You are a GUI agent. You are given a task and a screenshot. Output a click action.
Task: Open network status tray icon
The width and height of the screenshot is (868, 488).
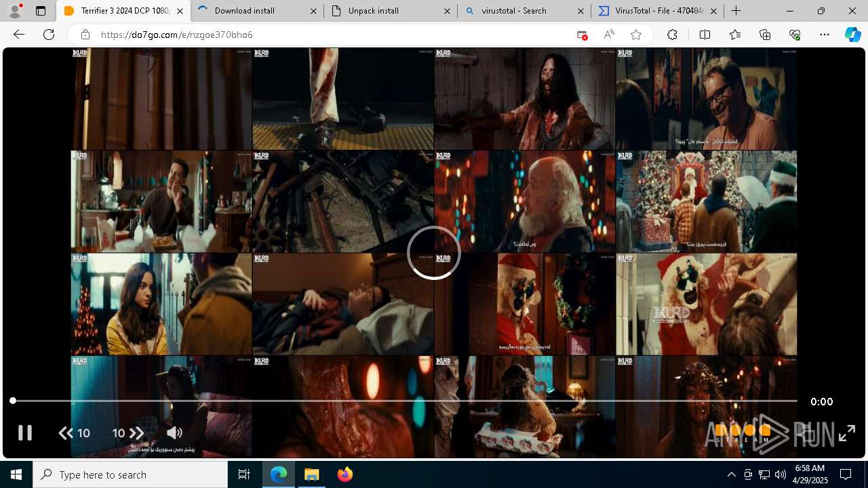coord(764,474)
